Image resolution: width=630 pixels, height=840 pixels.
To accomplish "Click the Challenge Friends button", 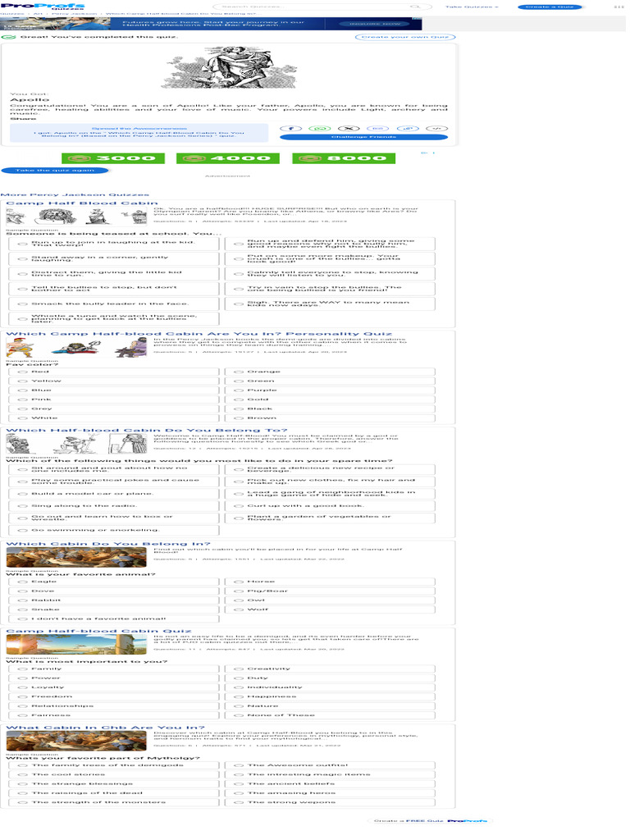I will (363, 137).
